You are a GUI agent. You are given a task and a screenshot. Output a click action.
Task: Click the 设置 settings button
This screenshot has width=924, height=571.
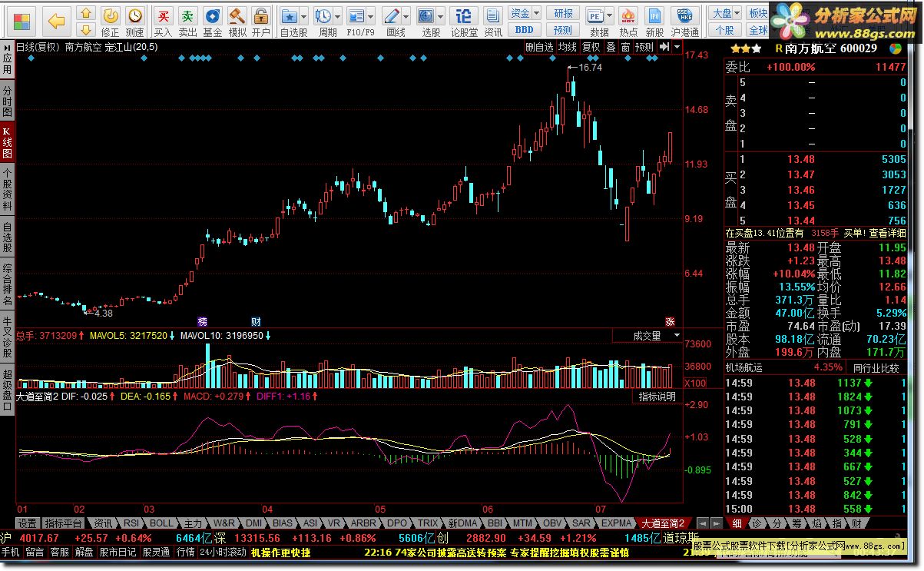[x=28, y=523]
